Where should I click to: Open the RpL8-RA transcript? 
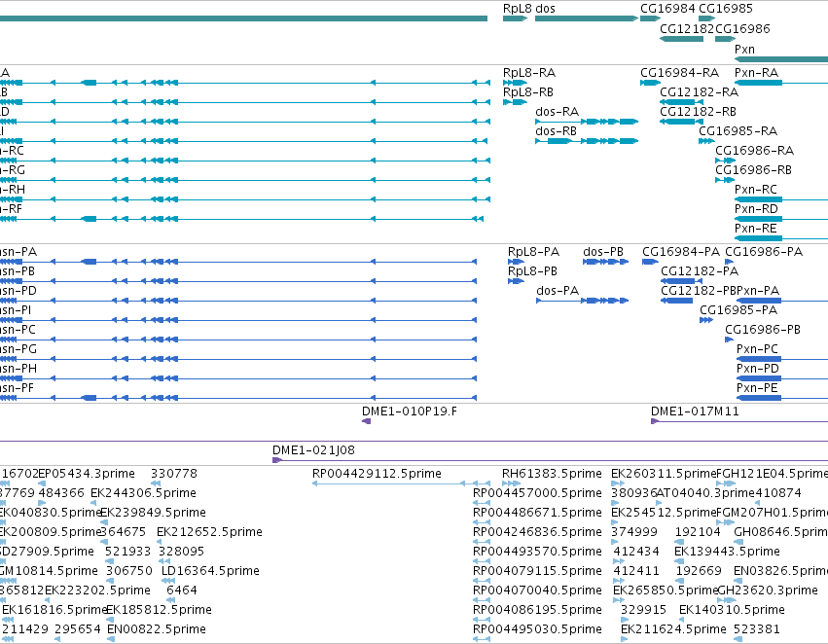pyautogui.click(x=529, y=73)
